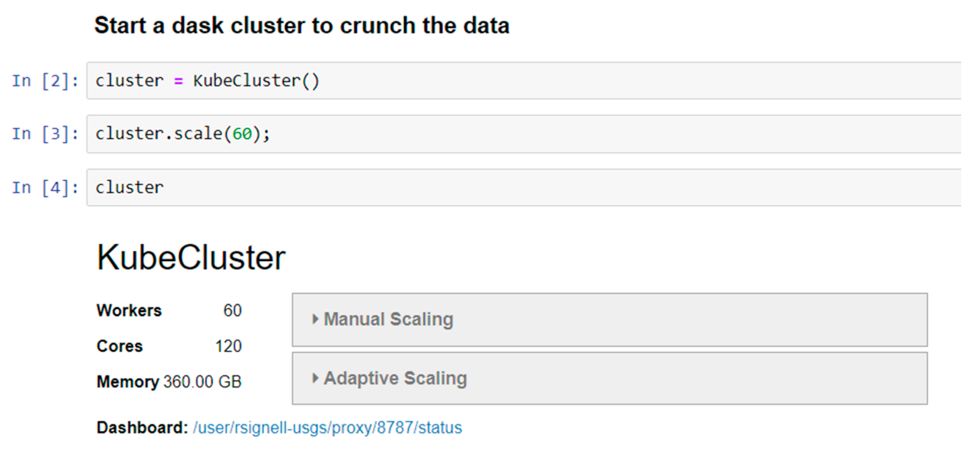
Task: Click the Cores value 120
Action: point(228,346)
